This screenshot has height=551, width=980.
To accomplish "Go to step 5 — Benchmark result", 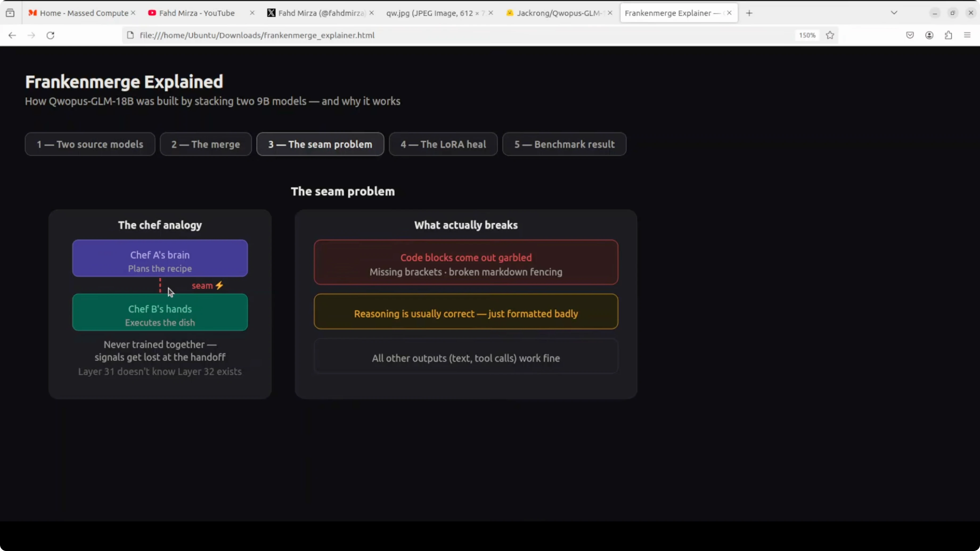I will point(564,144).
